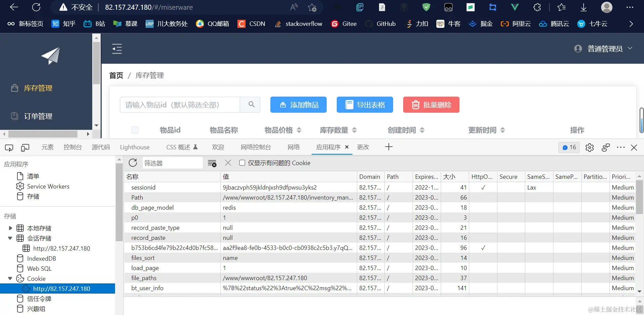Open 订单管理 in the sidebar
The image size is (644, 315).
(38, 116)
